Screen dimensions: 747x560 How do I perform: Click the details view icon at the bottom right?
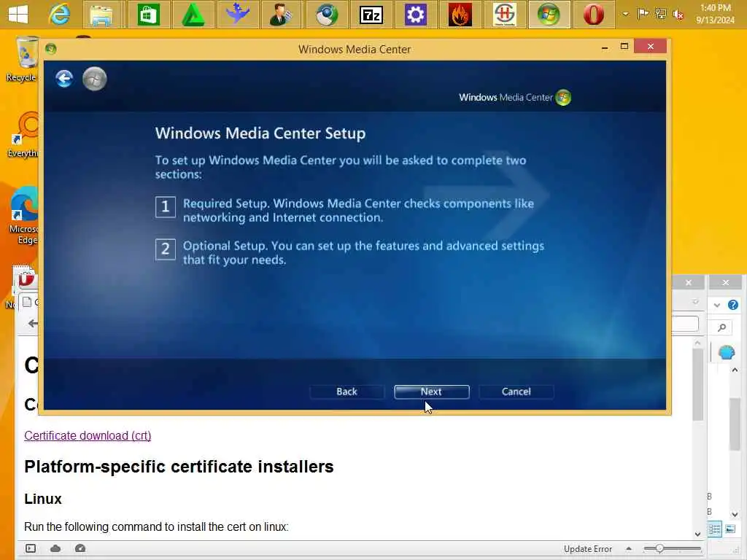(714, 529)
